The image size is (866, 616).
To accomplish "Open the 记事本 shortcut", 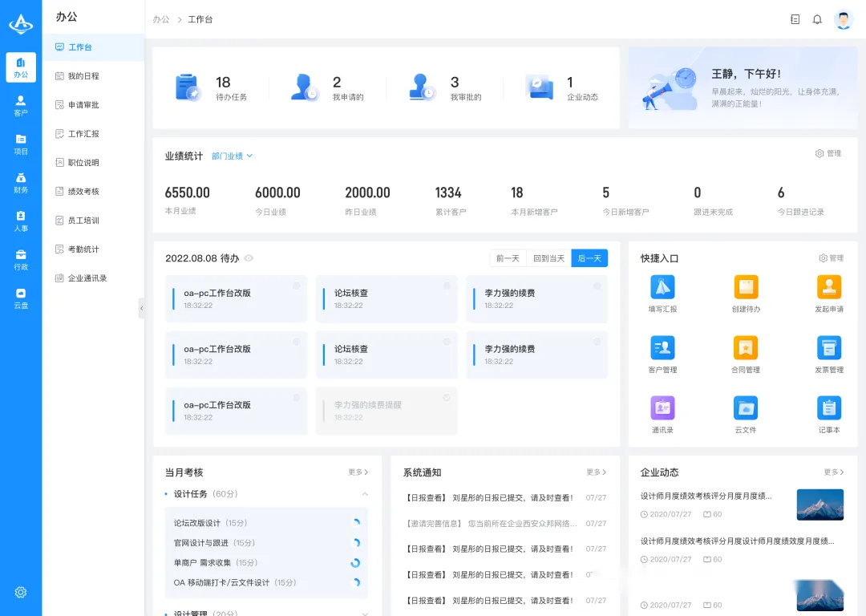I will pos(829,407).
